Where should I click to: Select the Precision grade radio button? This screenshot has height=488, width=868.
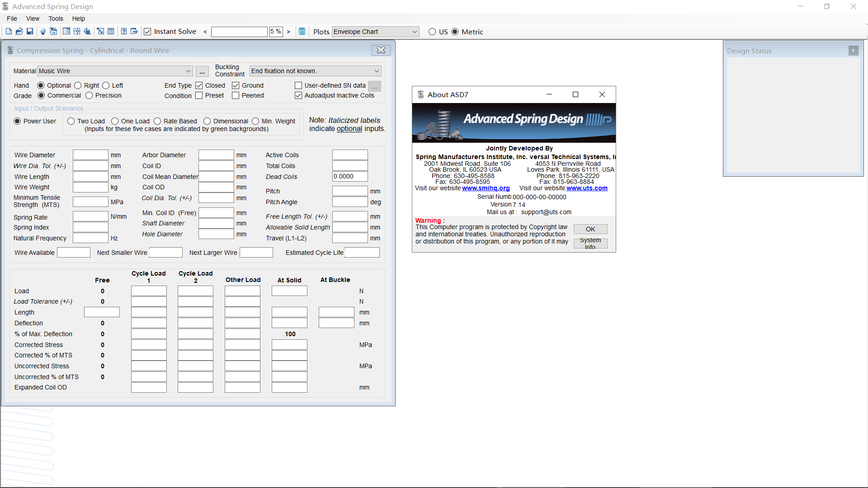89,95
